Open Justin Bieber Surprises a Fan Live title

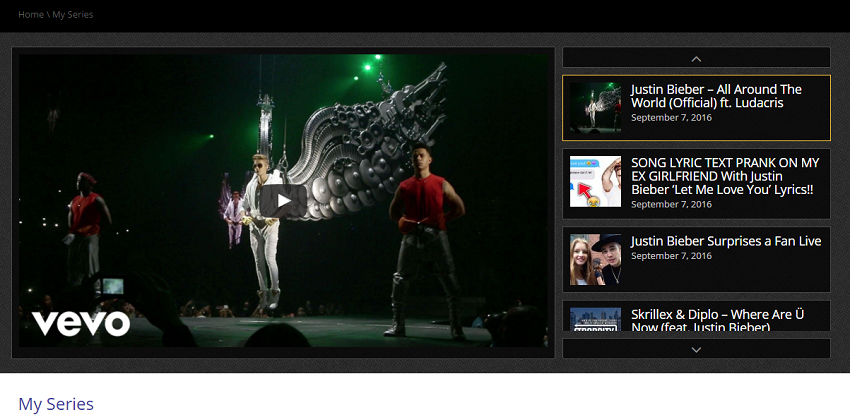726,241
